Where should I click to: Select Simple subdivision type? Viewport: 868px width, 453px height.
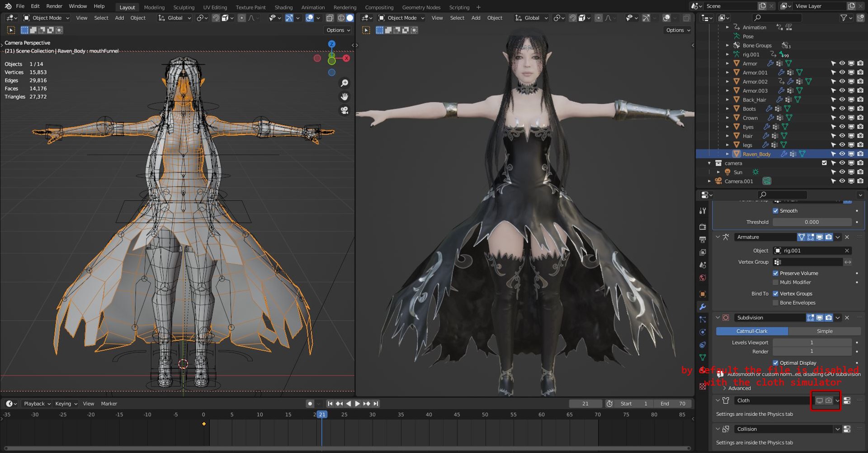825,331
